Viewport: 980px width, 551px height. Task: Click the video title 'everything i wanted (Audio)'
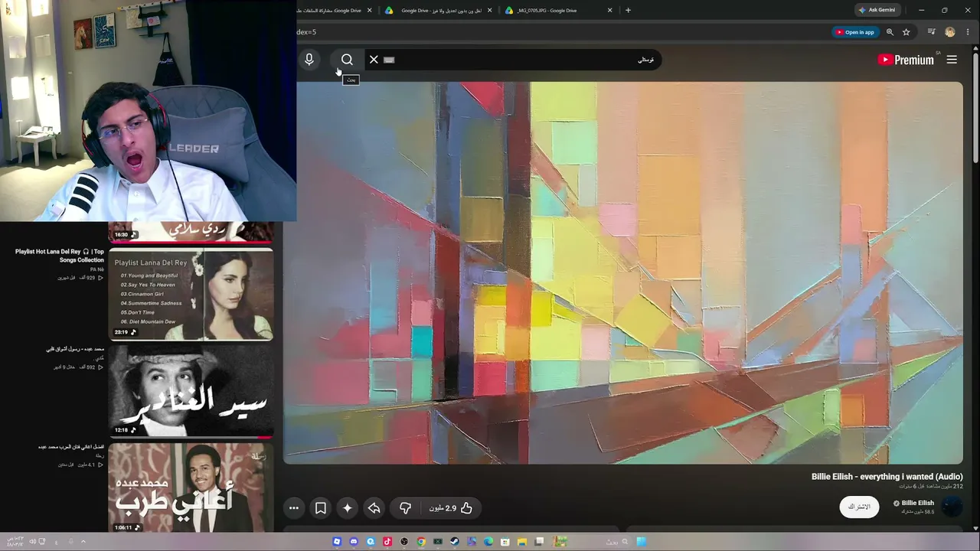(887, 477)
